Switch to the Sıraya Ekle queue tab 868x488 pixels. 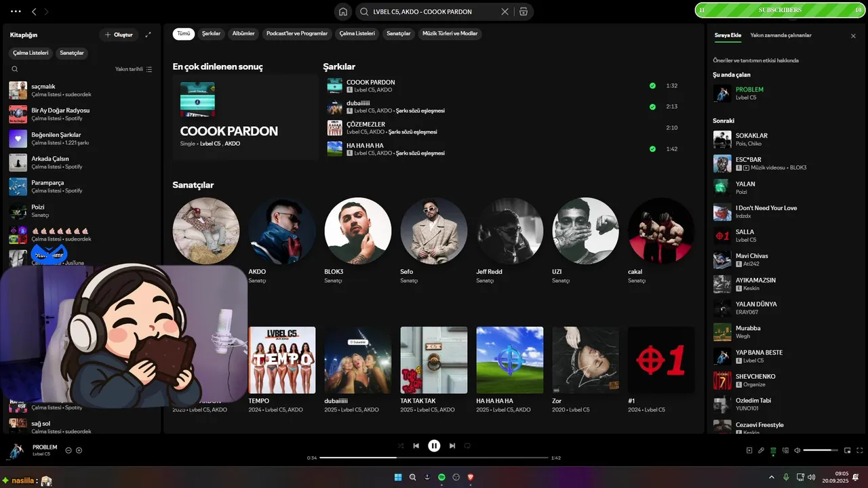coord(728,35)
